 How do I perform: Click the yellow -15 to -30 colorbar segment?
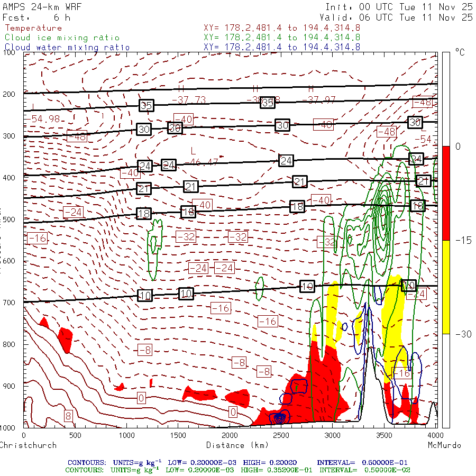[446, 287]
